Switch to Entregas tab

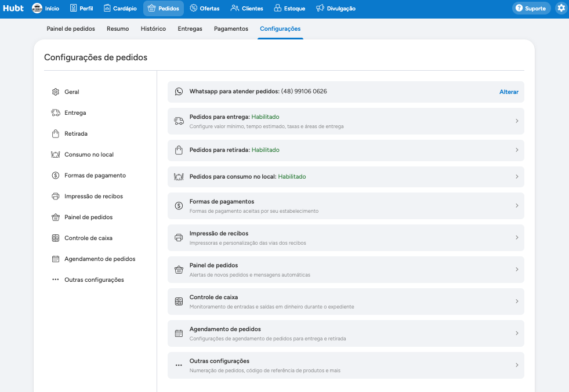coord(190,28)
